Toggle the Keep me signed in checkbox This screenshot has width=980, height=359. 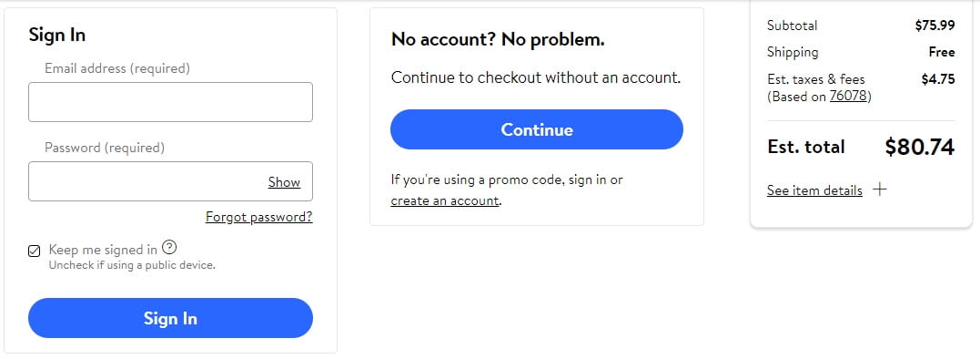click(35, 251)
